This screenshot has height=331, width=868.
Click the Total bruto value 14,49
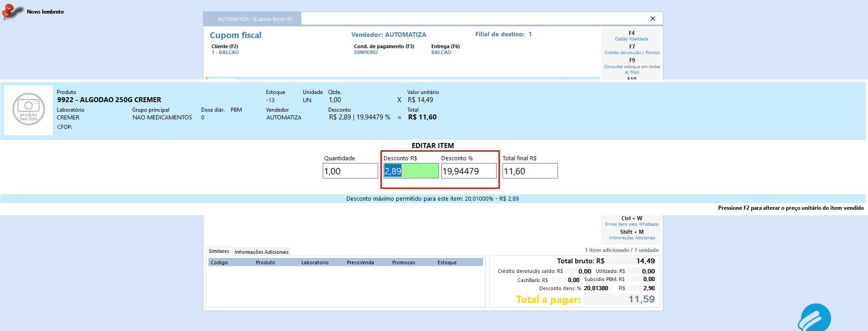(646, 261)
